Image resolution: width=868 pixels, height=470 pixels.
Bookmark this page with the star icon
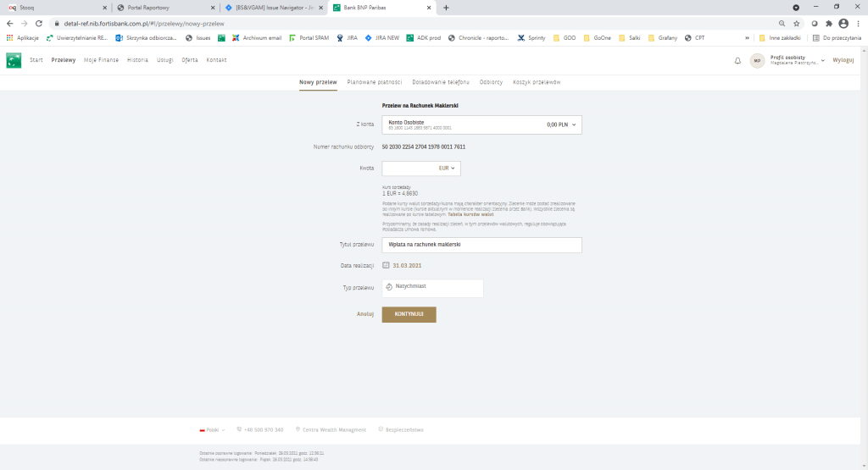click(x=796, y=24)
